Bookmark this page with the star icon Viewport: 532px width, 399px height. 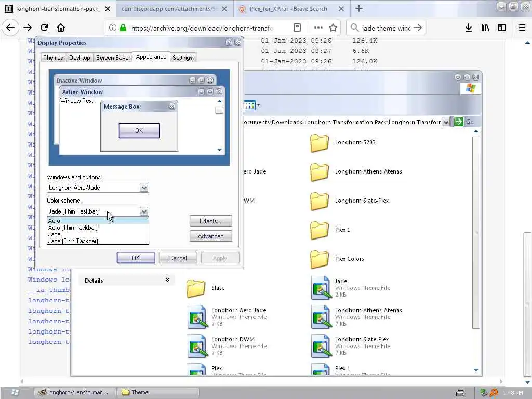click(x=333, y=28)
